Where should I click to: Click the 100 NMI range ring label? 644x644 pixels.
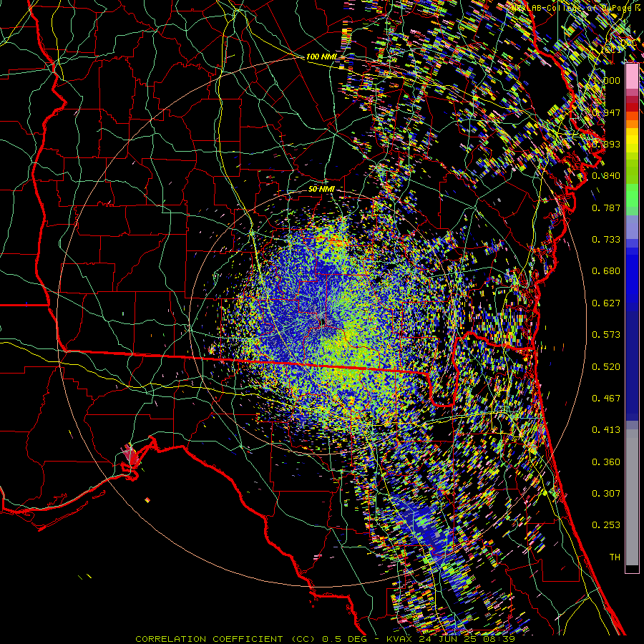point(321,57)
